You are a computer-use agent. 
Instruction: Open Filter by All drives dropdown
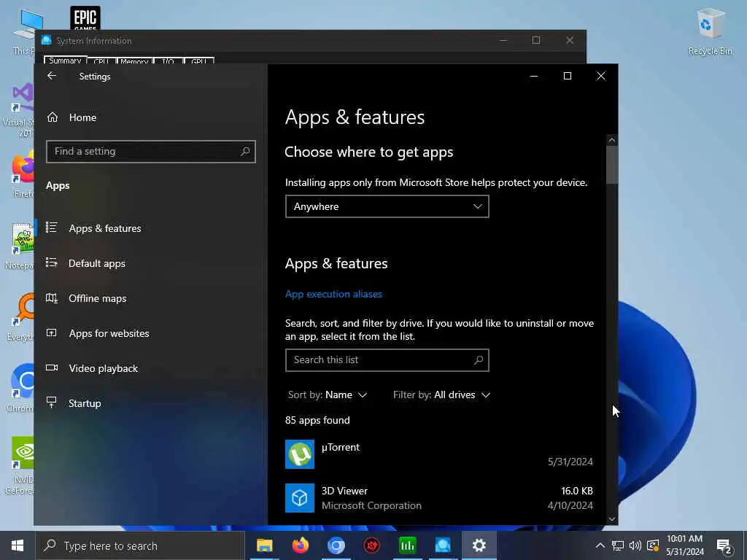(441, 394)
